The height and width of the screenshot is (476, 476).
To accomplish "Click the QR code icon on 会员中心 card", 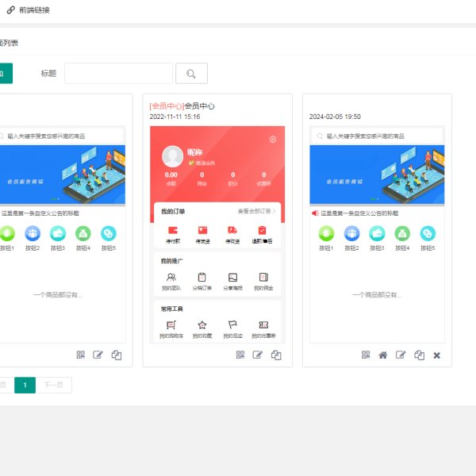I will 240,355.
